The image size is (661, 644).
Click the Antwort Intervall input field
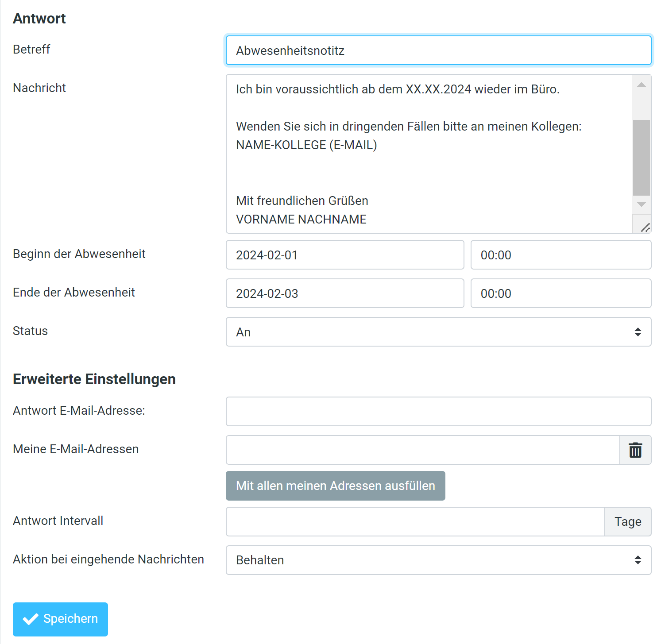[415, 521]
